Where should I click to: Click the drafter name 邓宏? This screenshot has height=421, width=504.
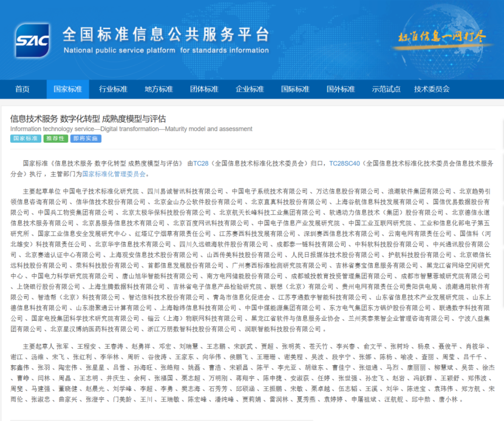(165, 346)
